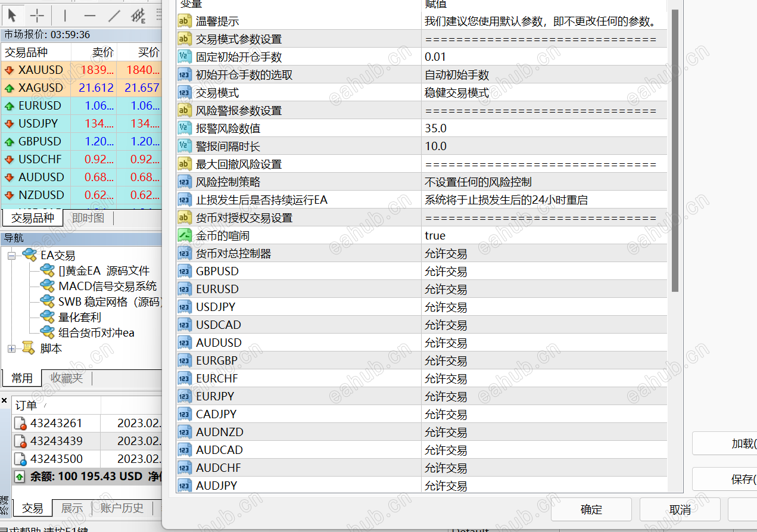Click the boolean icon beside 金币的喧闹
Image resolution: width=757 pixels, height=532 pixels.
[x=185, y=235]
